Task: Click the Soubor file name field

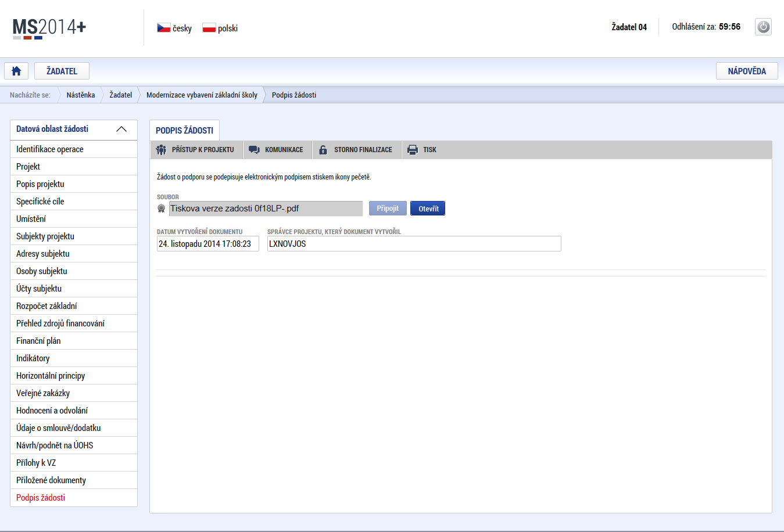Action: [266, 209]
